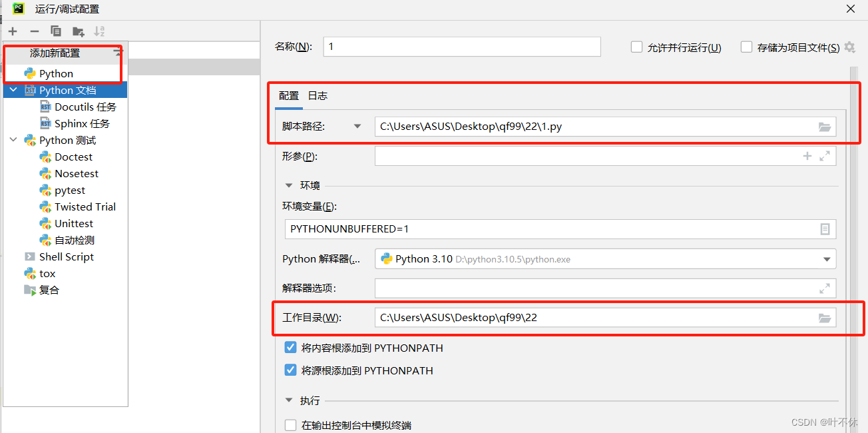Select the 配置 tab
The image size is (868, 433).
[x=289, y=95]
